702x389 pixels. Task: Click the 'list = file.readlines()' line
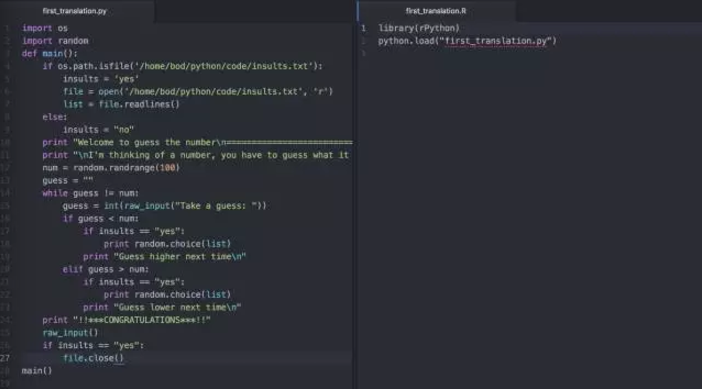tap(121, 104)
